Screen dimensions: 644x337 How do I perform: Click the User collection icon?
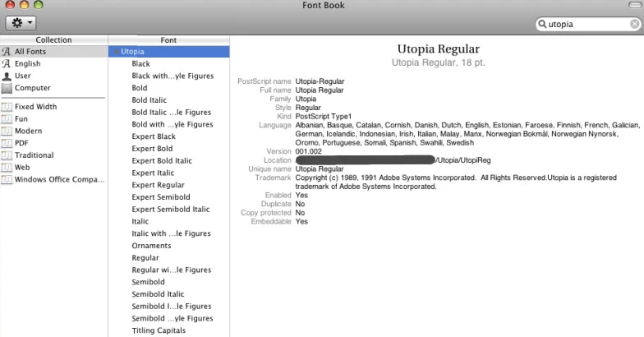7,76
